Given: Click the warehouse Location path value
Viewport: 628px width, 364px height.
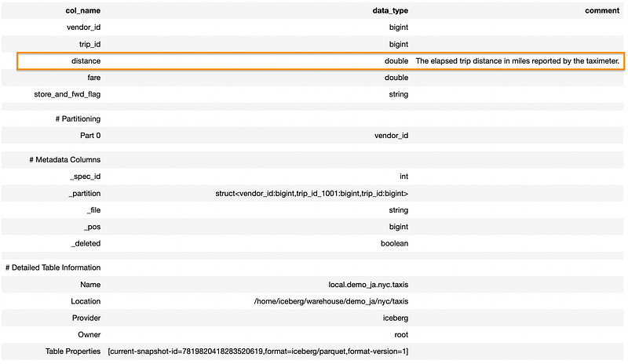Looking at the screenshot, I should 330,301.
